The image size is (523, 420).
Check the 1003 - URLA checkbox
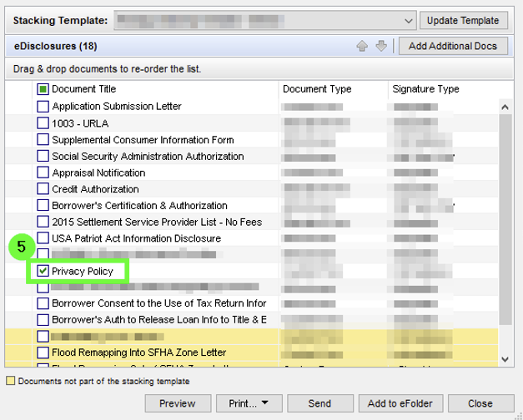point(43,123)
